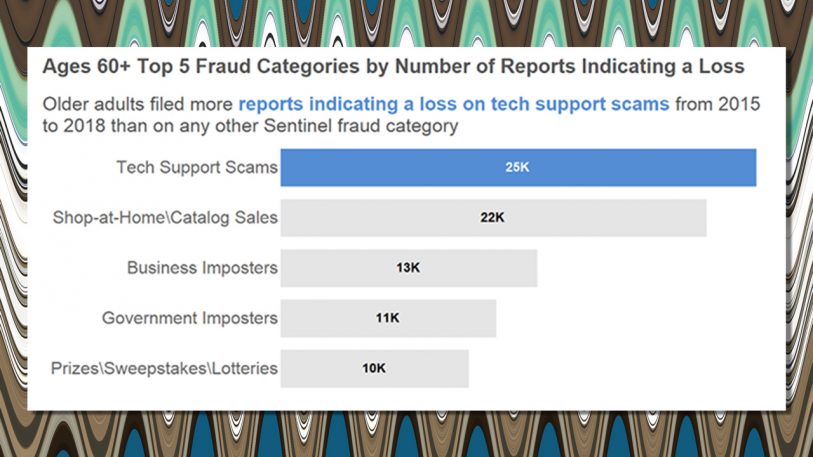Click the "Shop-at-Home\Catalog Sales" category label

tap(165, 217)
